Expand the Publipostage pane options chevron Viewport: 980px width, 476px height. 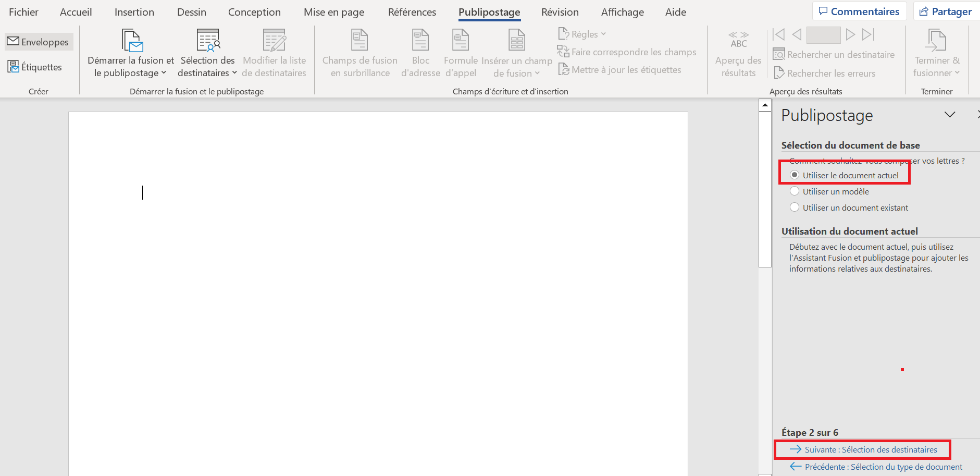950,115
